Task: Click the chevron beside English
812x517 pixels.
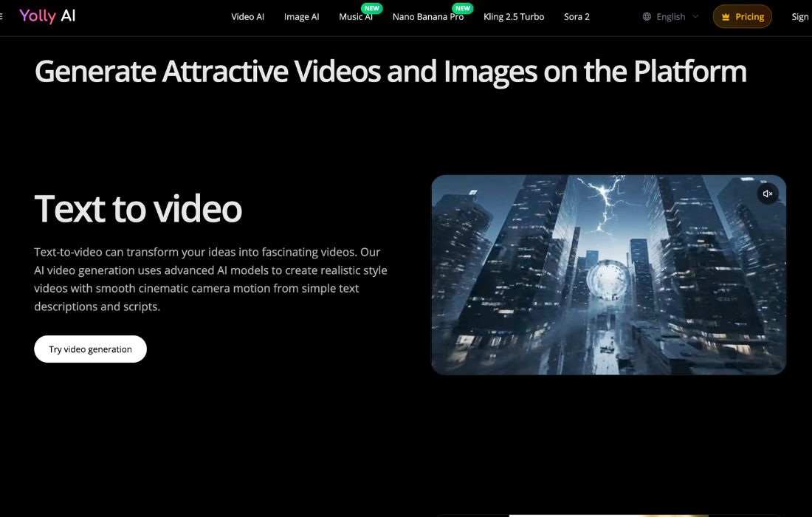Action: click(x=695, y=17)
